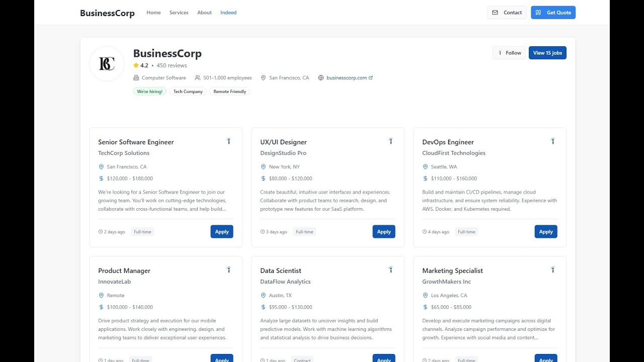644x362 pixels.
Task: Click the dollar icon beside $120,000 - $180,000
Action: point(101,178)
